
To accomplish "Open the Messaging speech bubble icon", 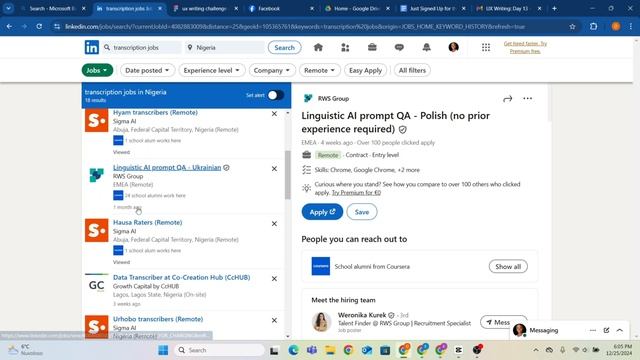I will click(399, 47).
